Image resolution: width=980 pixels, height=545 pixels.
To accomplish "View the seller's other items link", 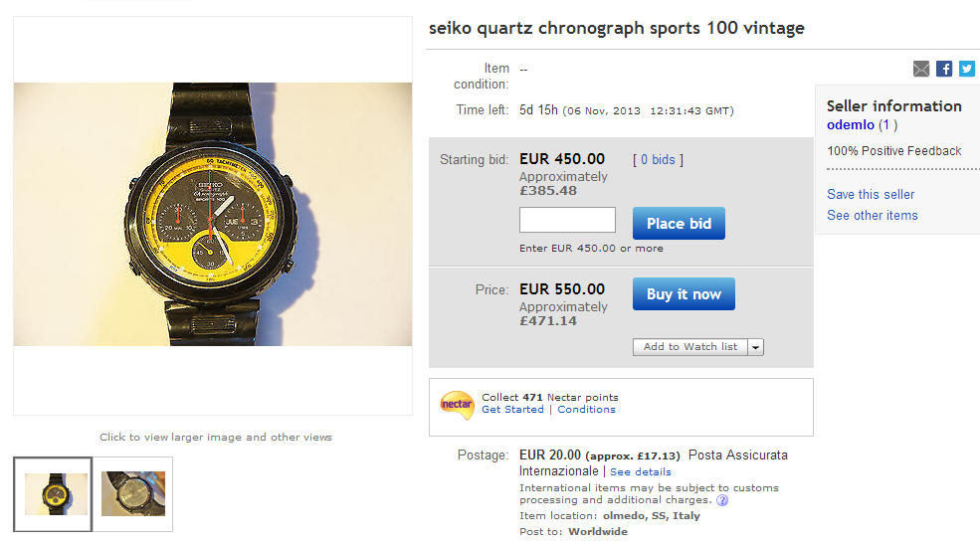I will [x=872, y=215].
